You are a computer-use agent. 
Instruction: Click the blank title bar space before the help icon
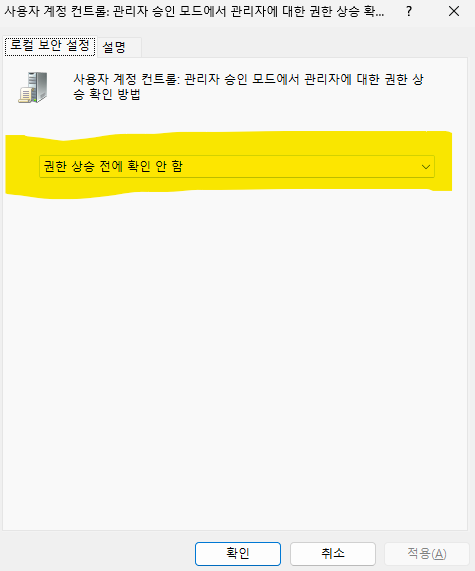[392, 12]
